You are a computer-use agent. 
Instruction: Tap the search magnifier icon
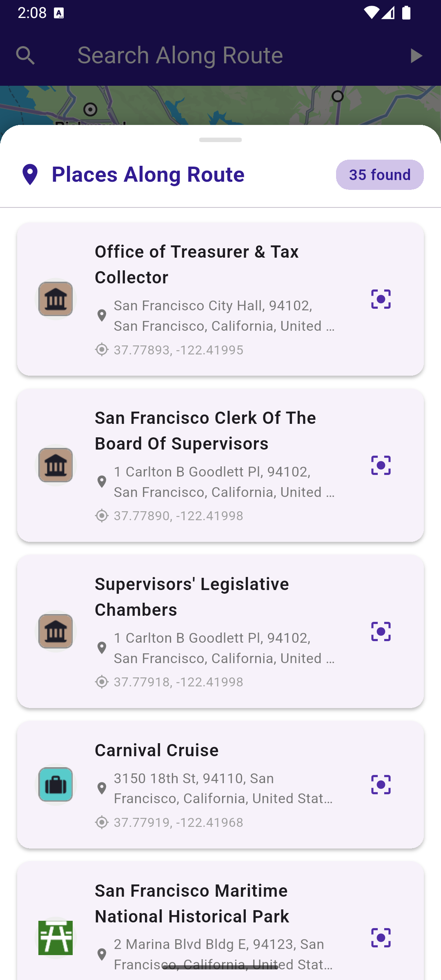[25, 55]
